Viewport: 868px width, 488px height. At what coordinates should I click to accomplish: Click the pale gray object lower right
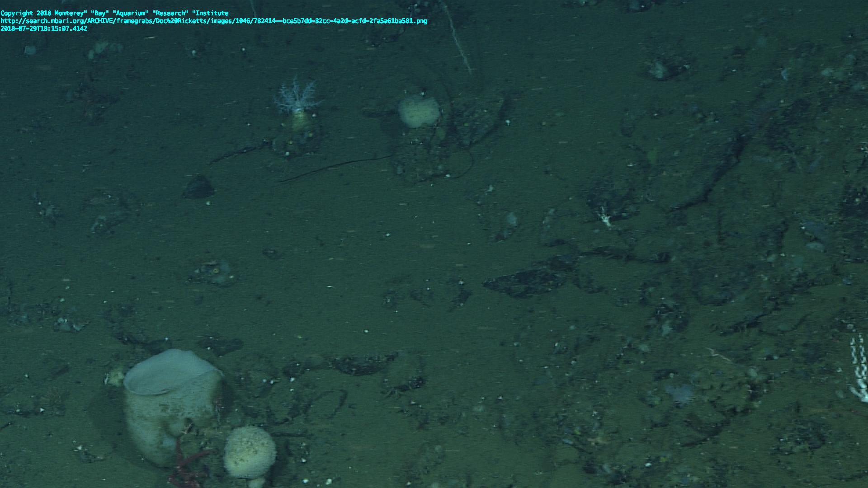pos(679,392)
